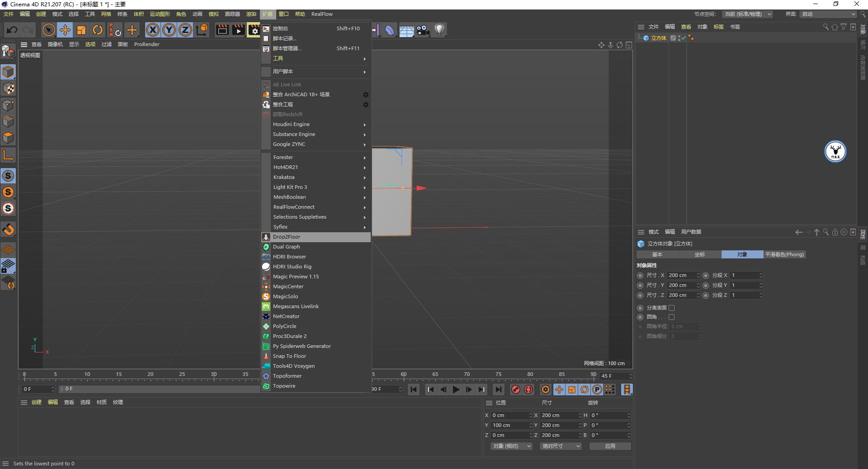Expand Light Kit Pro 3 submenu
The image size is (868, 469).
tap(316, 187)
